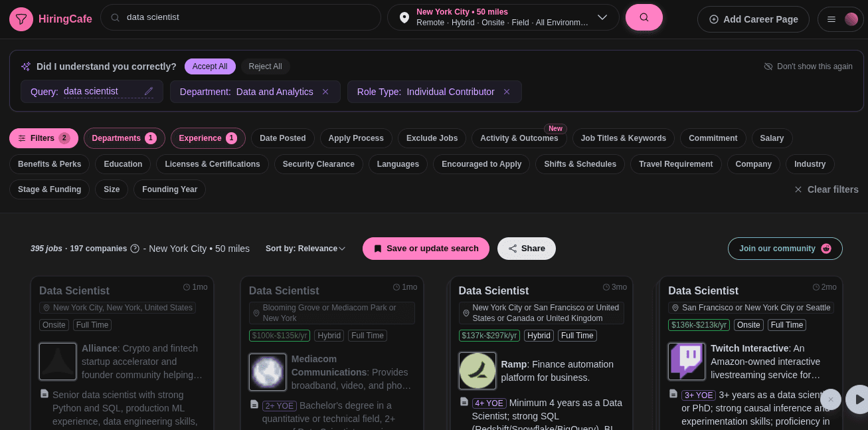The image size is (868, 430).
Task: Open the Departments filter
Action: [124, 138]
